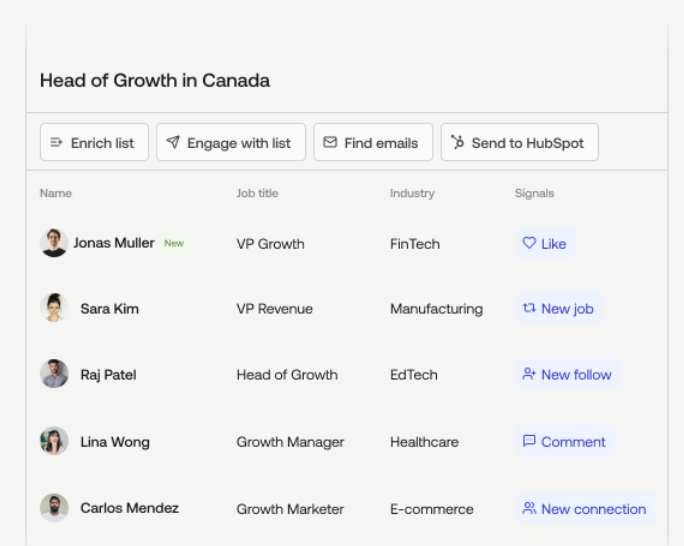Image resolution: width=684 pixels, height=546 pixels.
Task: Select Raj Patel's avatar
Action: point(54,374)
